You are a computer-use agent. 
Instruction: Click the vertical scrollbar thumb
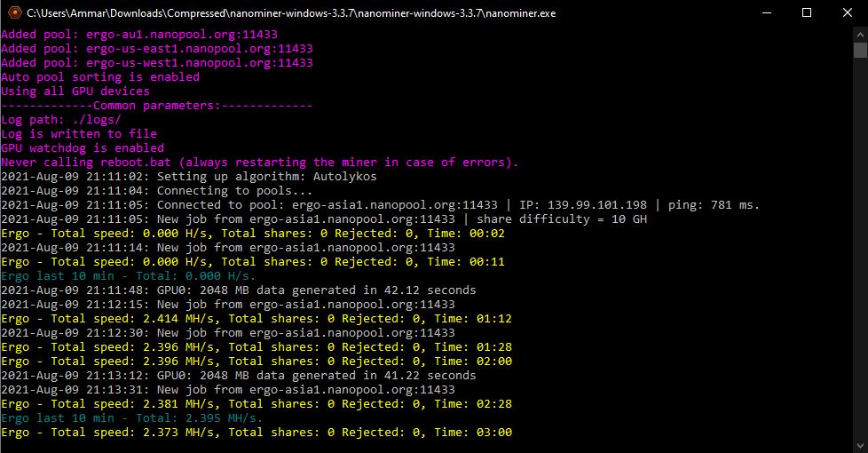tap(860, 50)
